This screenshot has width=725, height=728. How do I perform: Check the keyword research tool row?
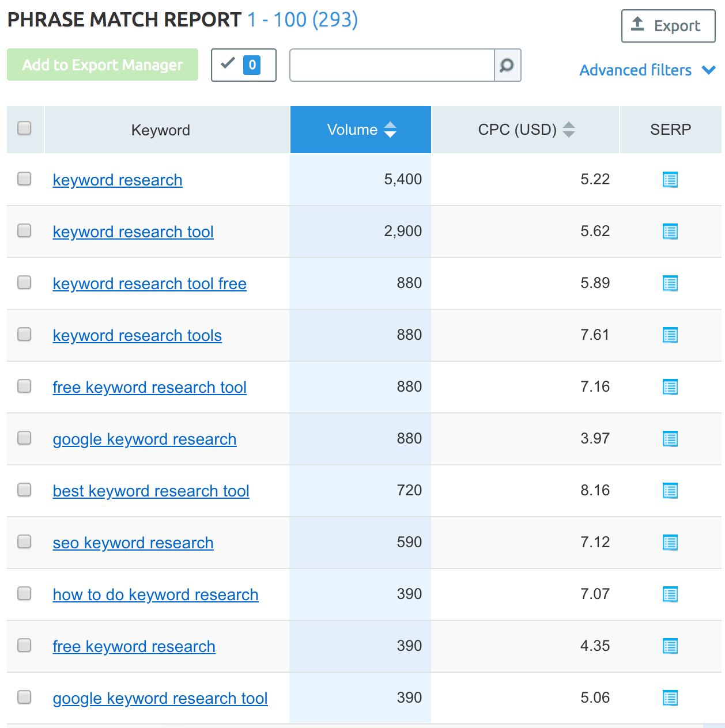(x=24, y=230)
